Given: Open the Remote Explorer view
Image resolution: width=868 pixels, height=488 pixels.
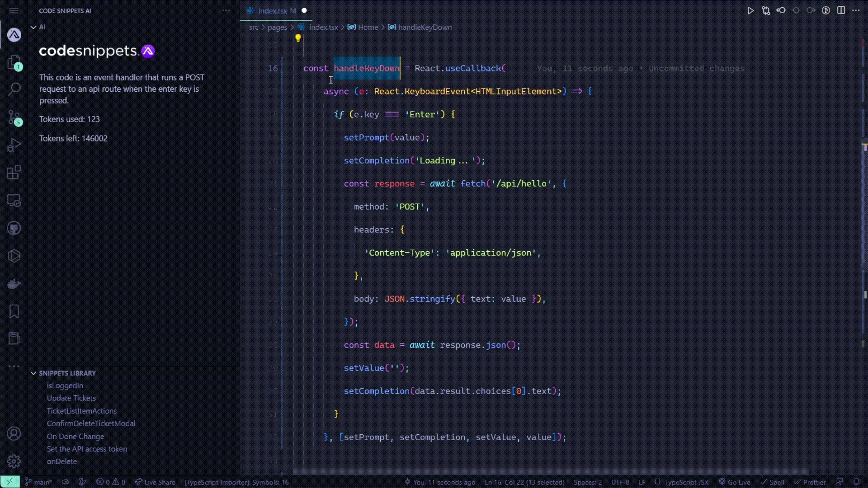Looking at the screenshot, I should coord(14,201).
